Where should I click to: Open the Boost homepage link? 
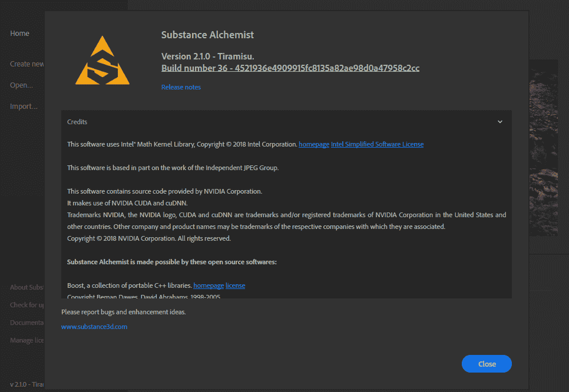tap(208, 285)
